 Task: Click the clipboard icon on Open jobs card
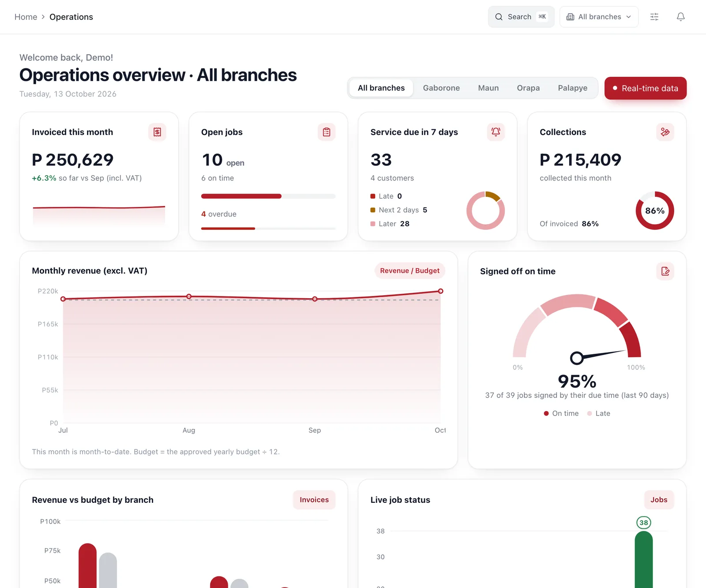click(327, 132)
